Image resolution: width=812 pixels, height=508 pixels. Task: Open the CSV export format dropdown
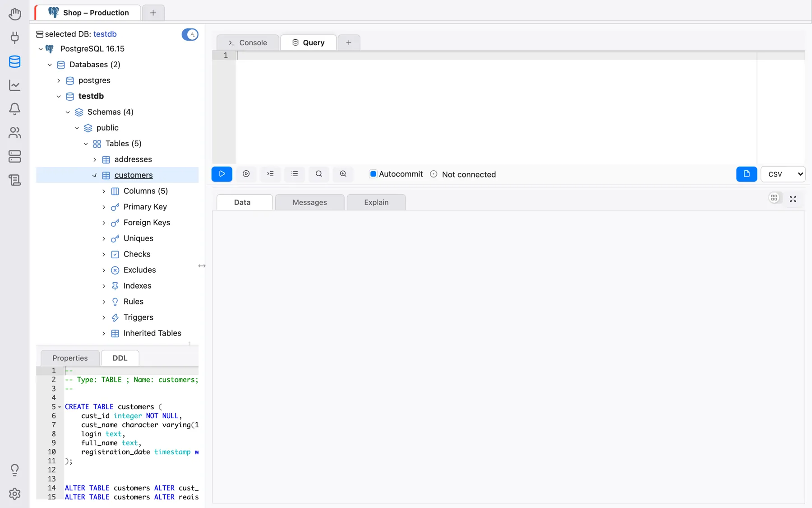pyautogui.click(x=783, y=174)
